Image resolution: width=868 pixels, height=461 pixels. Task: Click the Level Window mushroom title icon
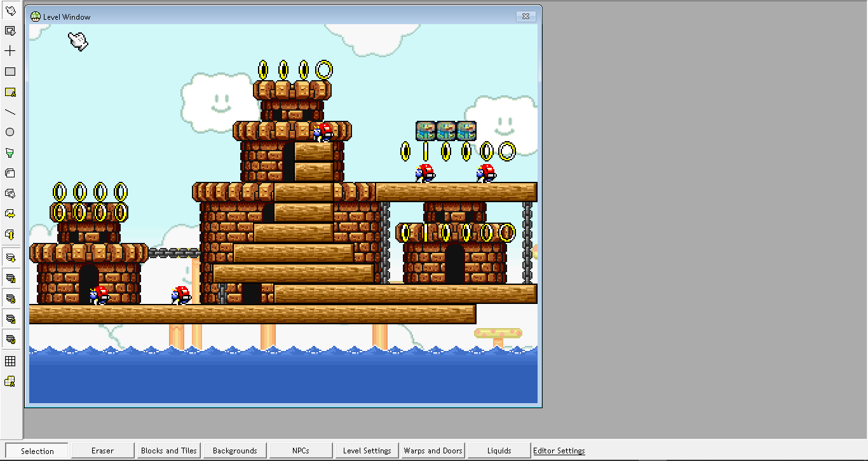tap(36, 17)
